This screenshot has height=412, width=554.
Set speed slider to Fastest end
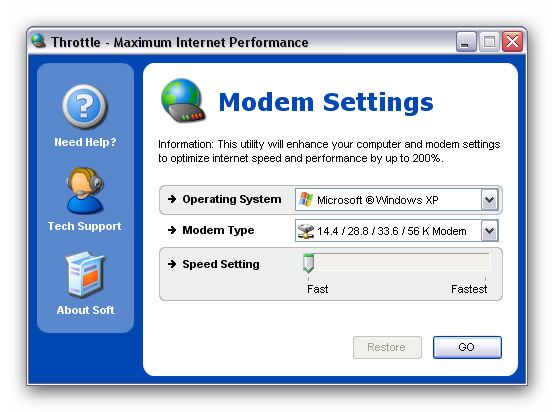485,264
